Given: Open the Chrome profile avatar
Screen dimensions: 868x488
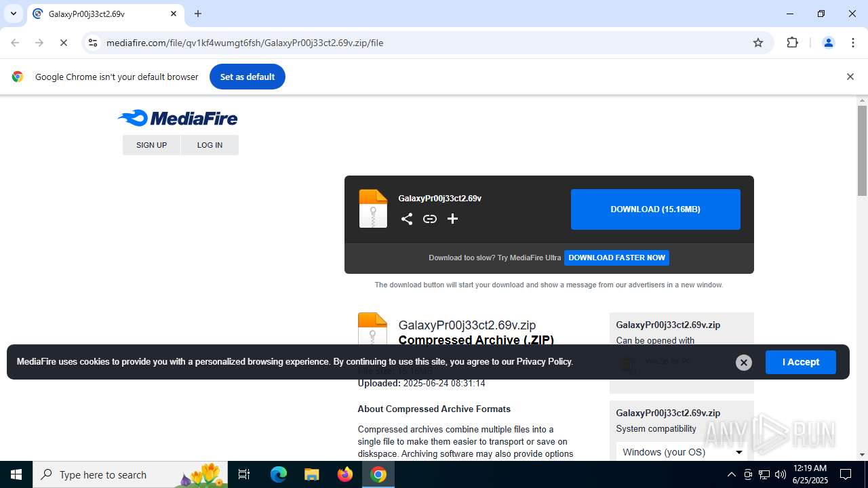Looking at the screenshot, I should [x=828, y=43].
